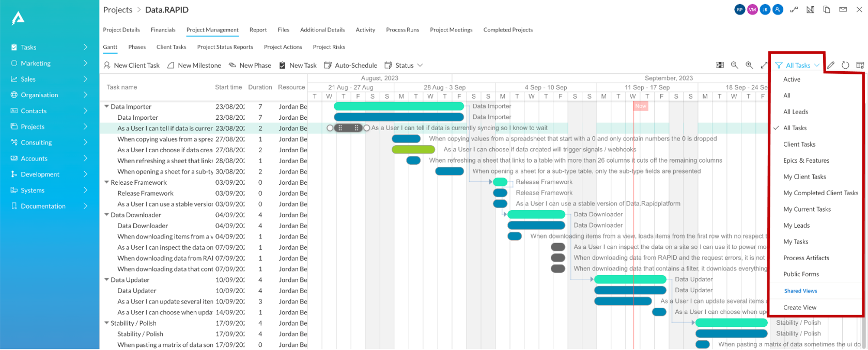Collapse the Data Downloader group
Image resolution: width=868 pixels, height=350 pixels.
pyautogui.click(x=106, y=215)
